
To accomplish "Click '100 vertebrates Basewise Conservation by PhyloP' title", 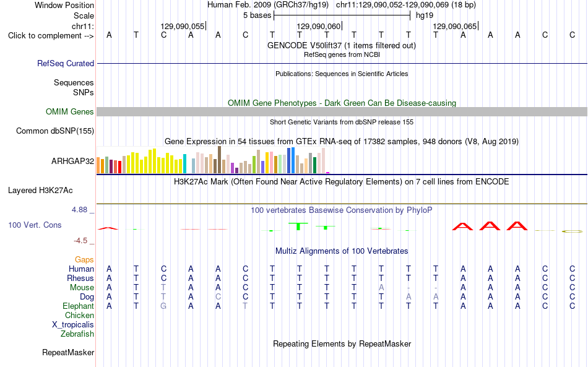I will [x=342, y=210].
